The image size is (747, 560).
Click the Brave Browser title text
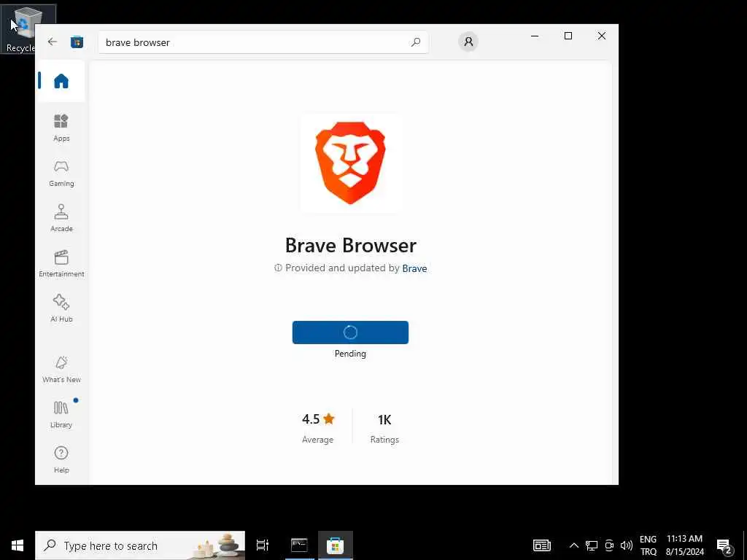coord(351,246)
